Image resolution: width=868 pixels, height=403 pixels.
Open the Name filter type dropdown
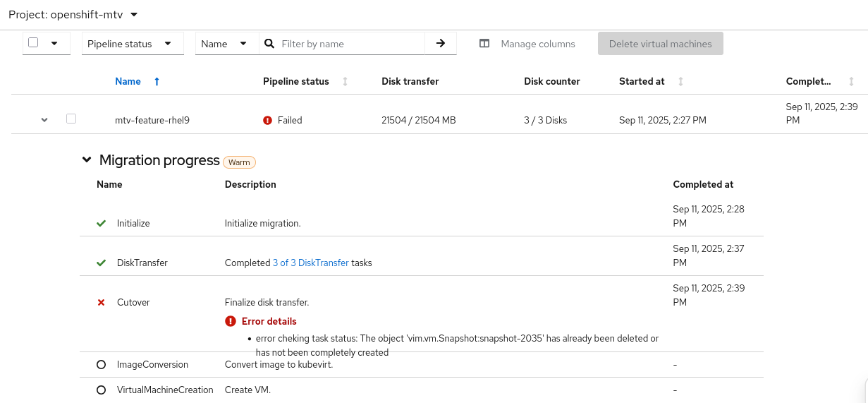point(224,44)
